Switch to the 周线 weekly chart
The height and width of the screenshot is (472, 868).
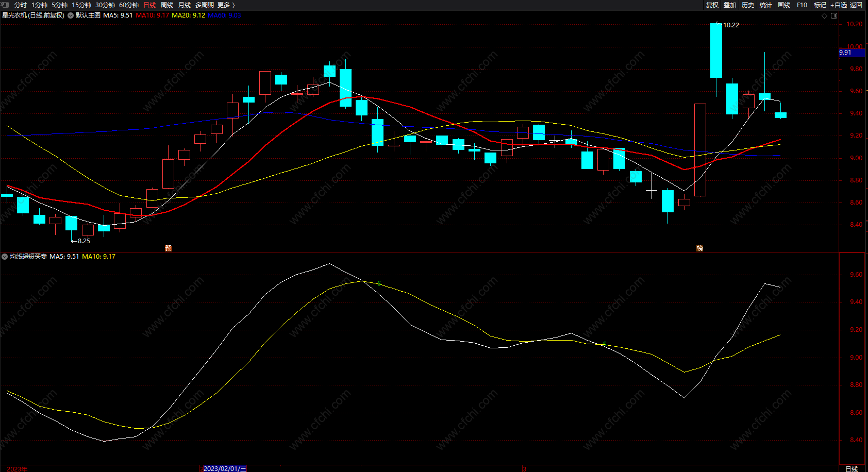167,5
